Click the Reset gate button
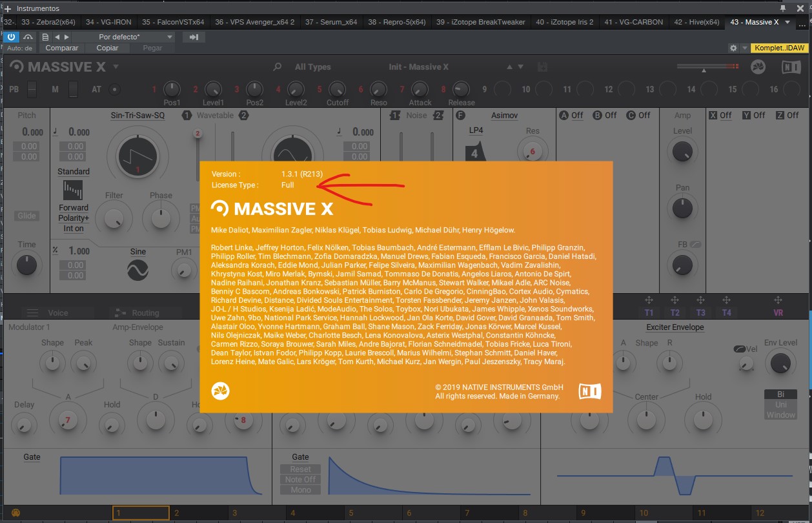Viewport: 812px width, 523px height. (x=300, y=469)
